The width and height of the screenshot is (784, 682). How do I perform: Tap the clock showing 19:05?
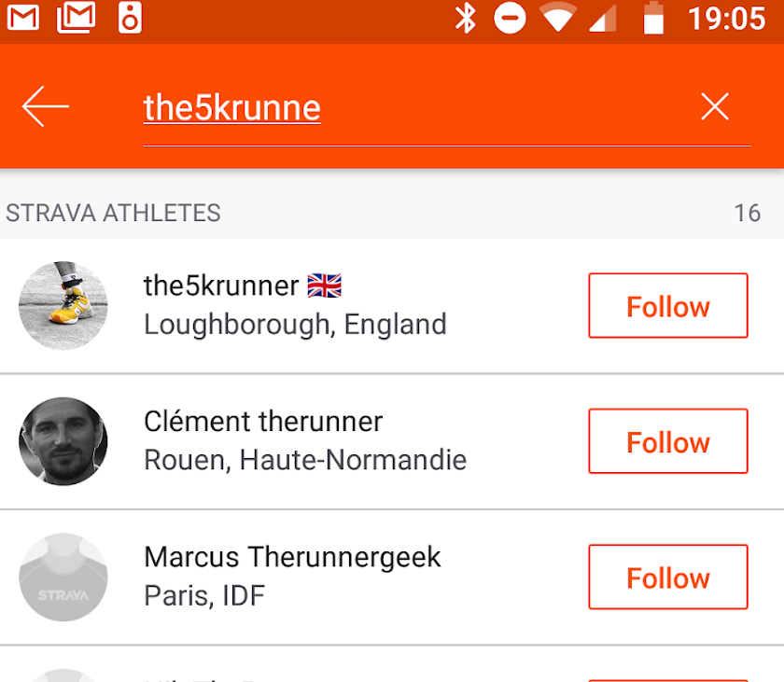pyautogui.click(x=726, y=19)
